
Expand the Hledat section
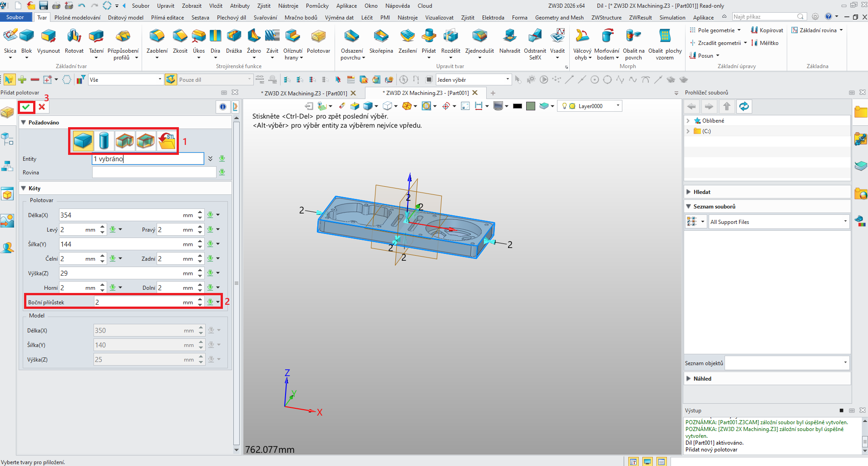(688, 192)
